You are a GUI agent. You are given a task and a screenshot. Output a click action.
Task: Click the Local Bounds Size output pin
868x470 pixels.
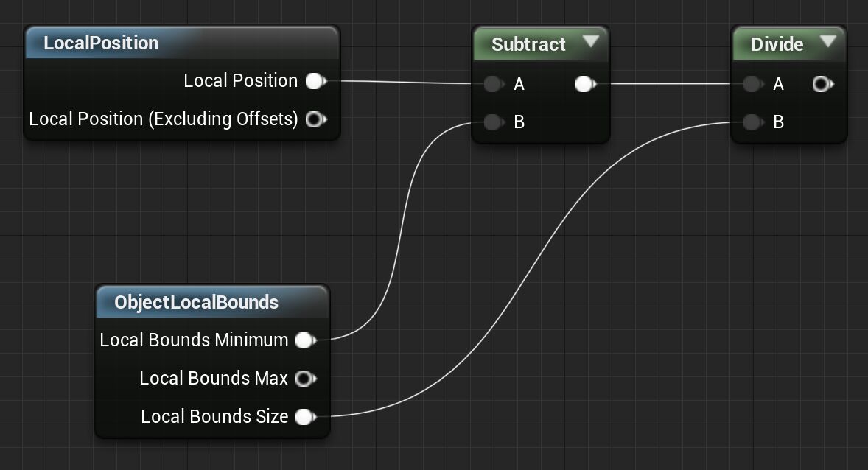(x=304, y=416)
